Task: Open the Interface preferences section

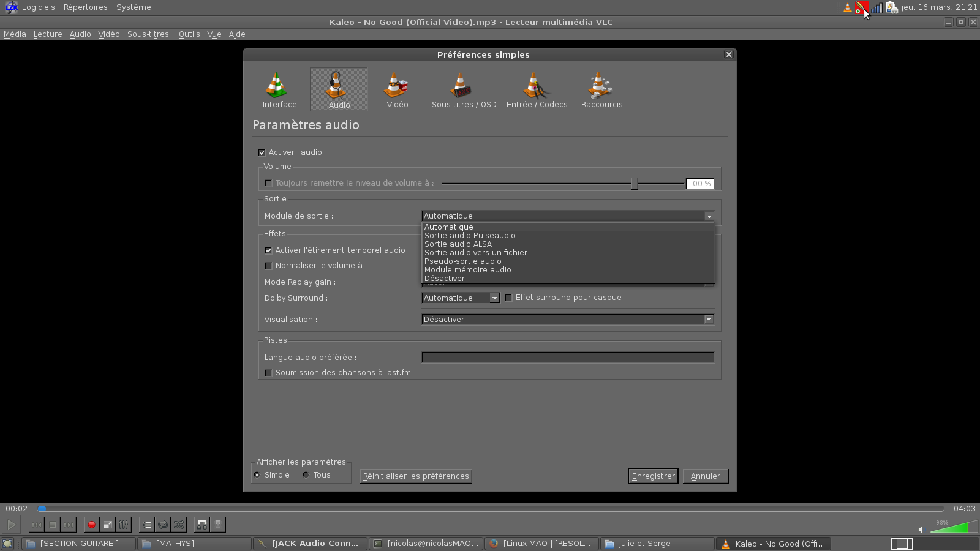Action: (x=279, y=89)
